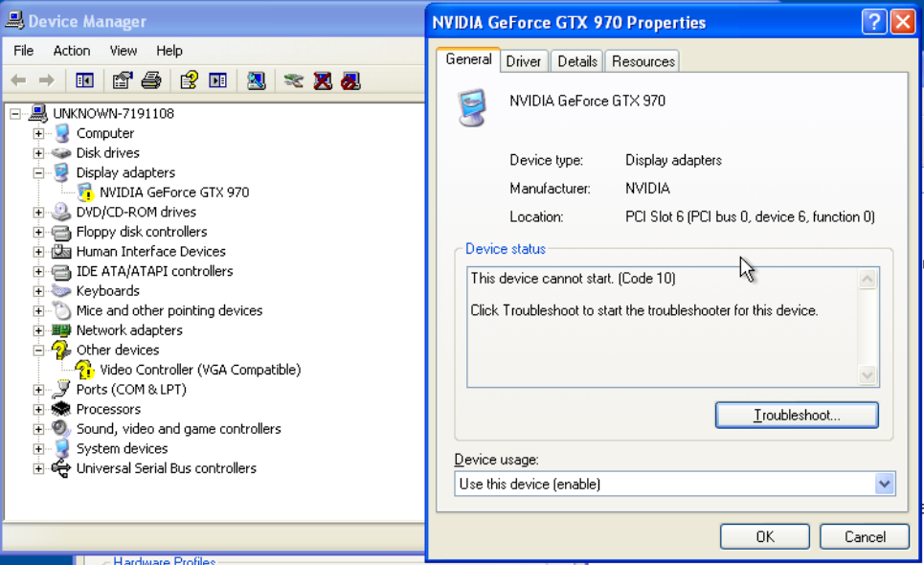Select the UNKNOWN-7191108 computer root icon
The image size is (924, 565).
(38, 113)
